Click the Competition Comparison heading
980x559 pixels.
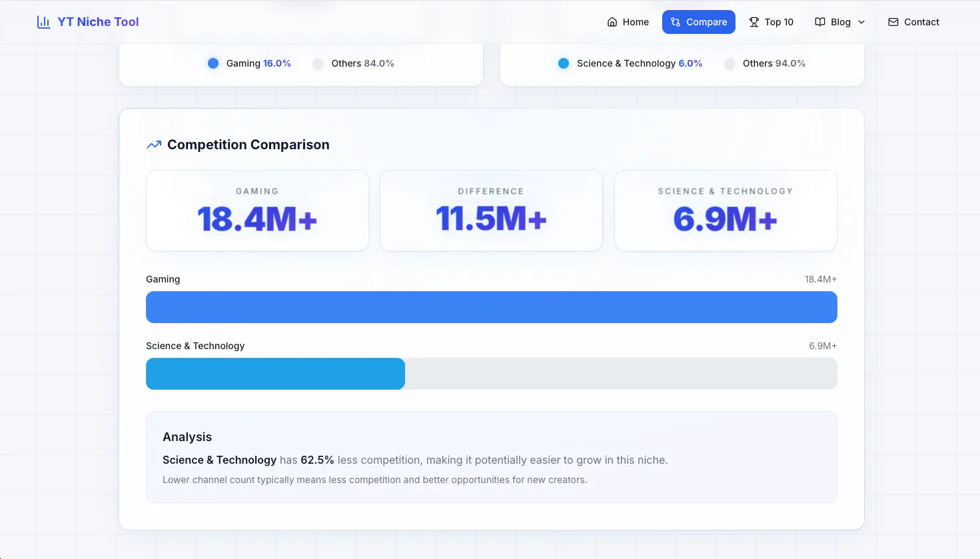[248, 145]
